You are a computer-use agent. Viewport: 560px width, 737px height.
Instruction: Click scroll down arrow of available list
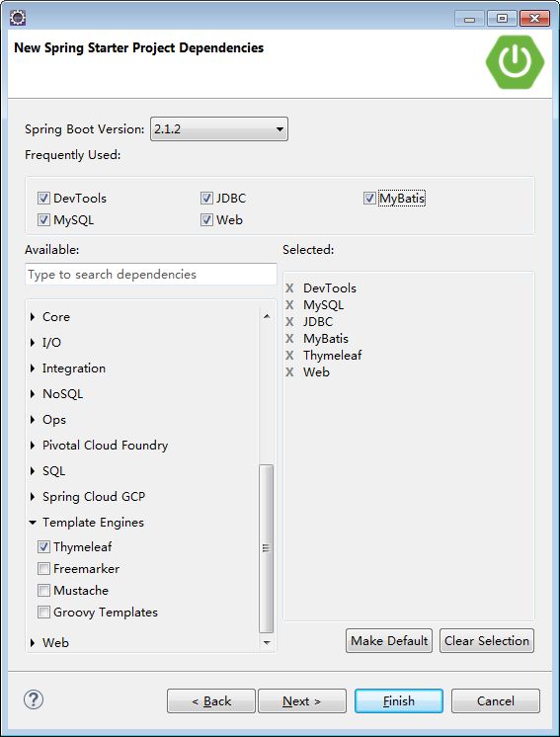tap(267, 642)
